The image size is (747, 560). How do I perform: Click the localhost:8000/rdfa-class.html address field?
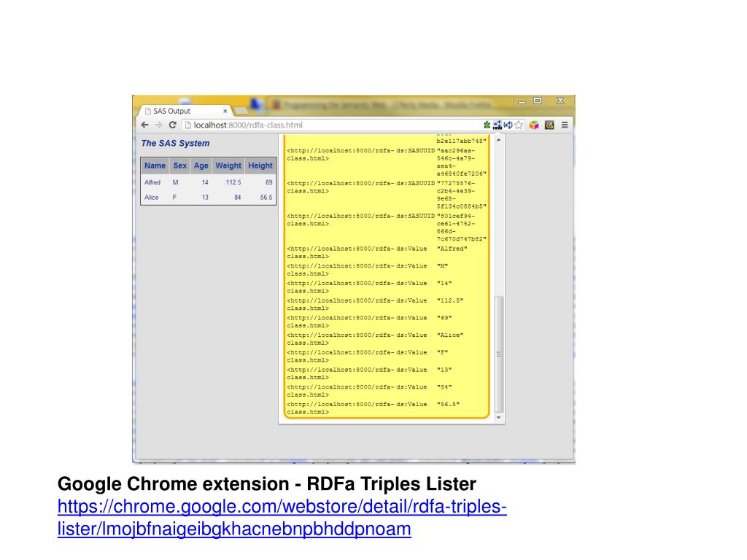(333, 125)
